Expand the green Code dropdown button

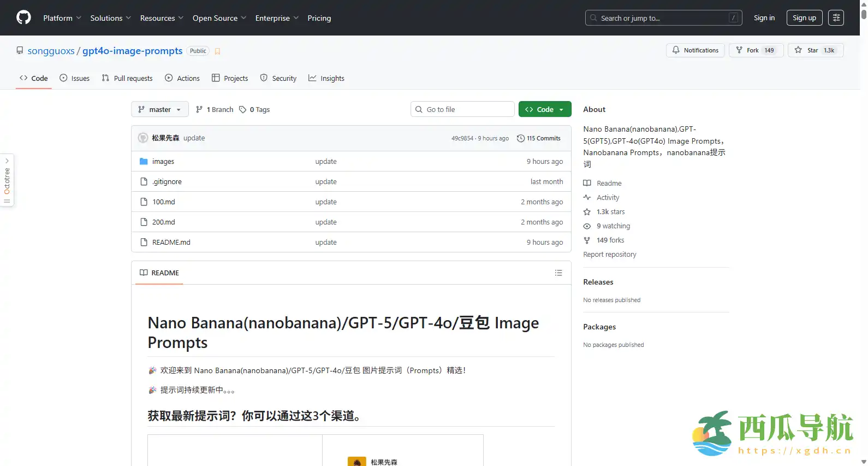(x=544, y=110)
